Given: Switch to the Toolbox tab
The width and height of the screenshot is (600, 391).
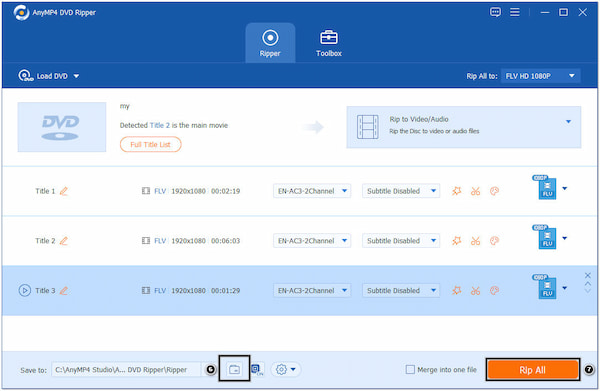Looking at the screenshot, I should click(329, 43).
